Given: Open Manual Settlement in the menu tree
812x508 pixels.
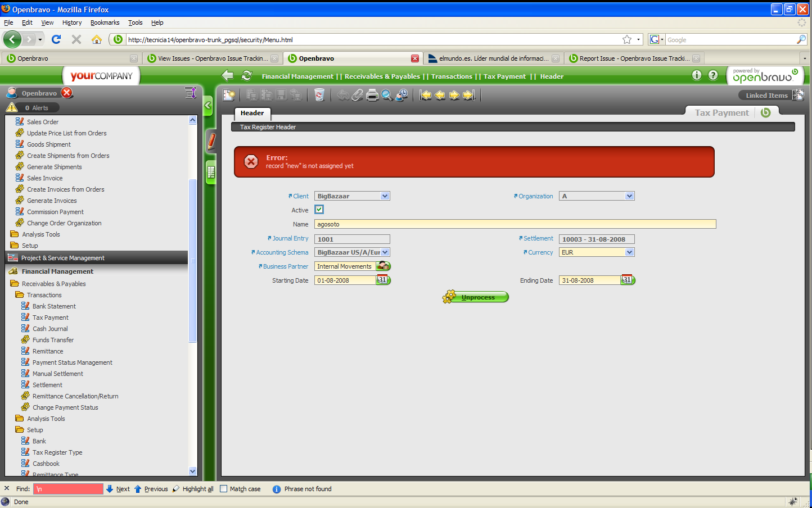Looking at the screenshot, I should click(58, 374).
